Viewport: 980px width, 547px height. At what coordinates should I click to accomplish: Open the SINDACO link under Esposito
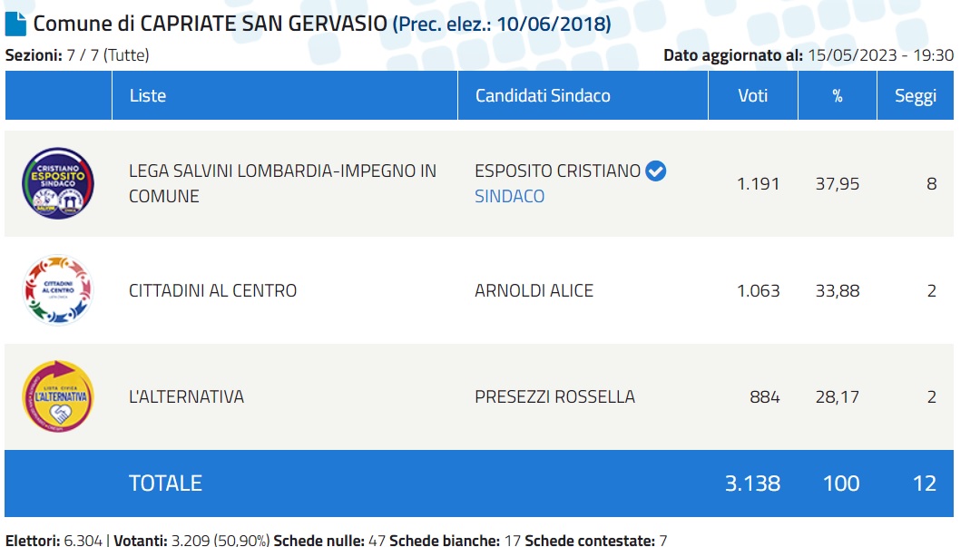pos(509,196)
